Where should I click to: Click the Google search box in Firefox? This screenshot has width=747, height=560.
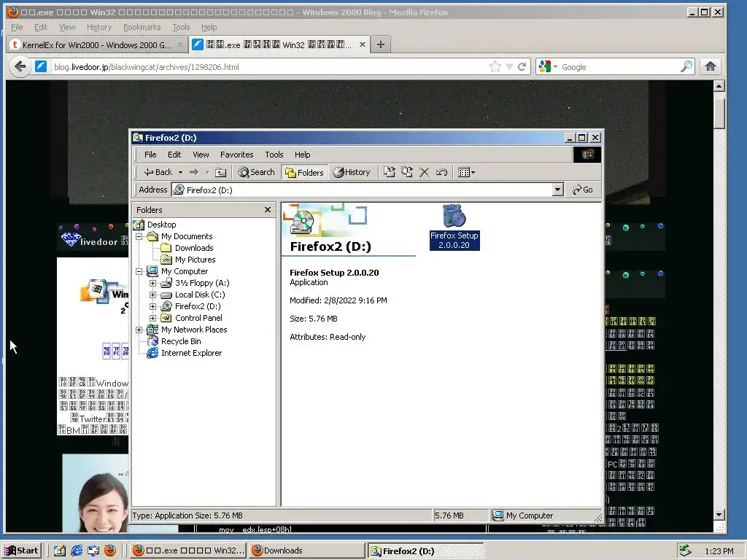point(619,67)
